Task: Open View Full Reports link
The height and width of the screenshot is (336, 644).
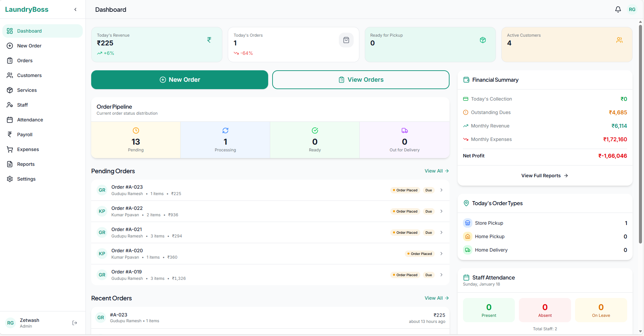Action: pyautogui.click(x=544, y=175)
